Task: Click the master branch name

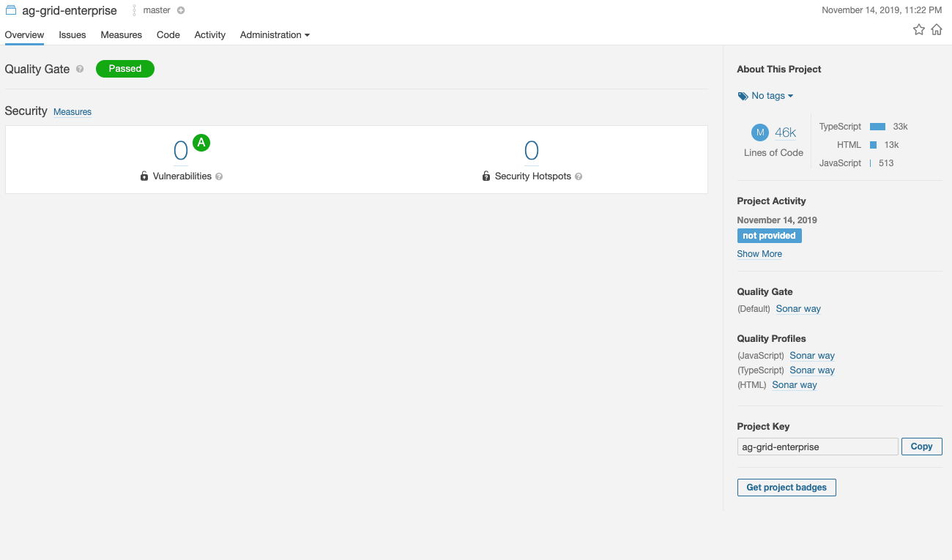Action: click(x=157, y=10)
